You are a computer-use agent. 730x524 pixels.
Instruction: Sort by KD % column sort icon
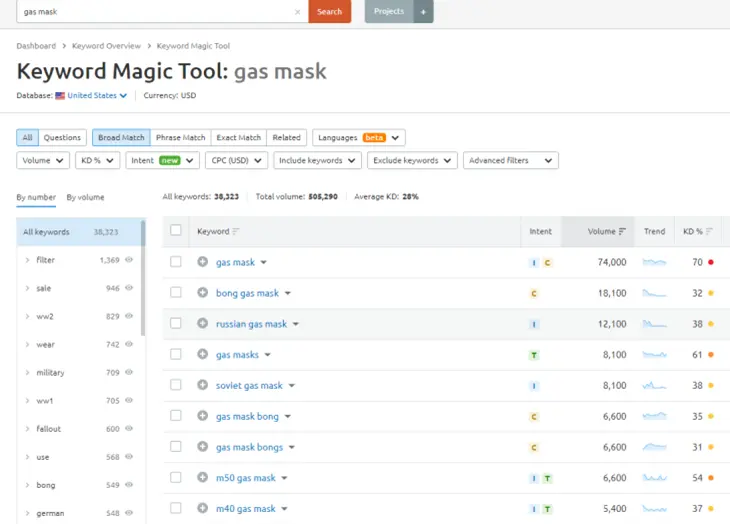coord(709,231)
